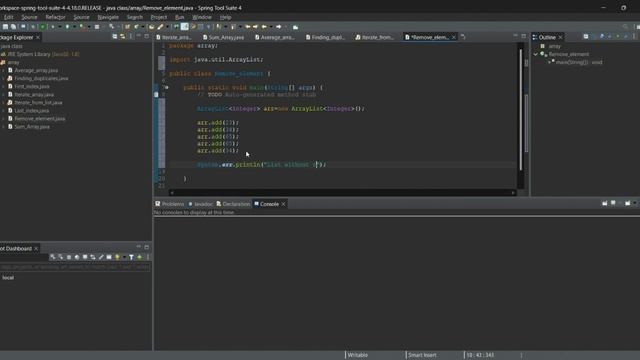Open the Project menu
The height and width of the screenshot is (360, 640).
point(159,17)
